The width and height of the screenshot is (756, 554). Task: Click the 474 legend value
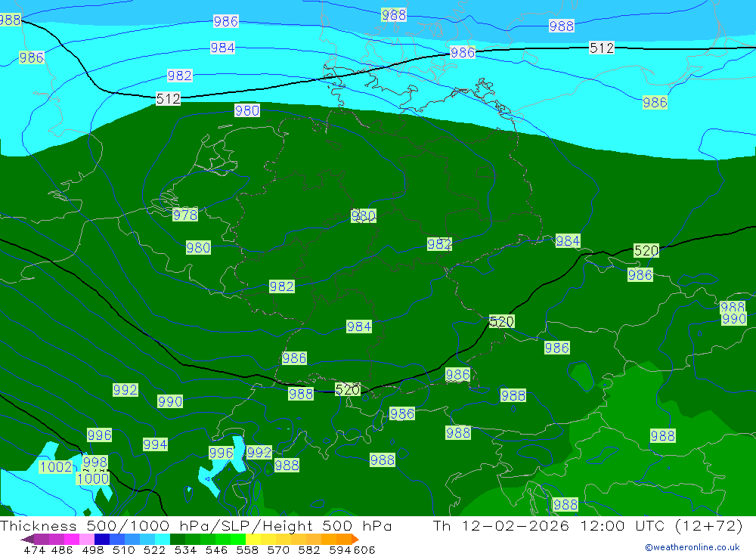point(34,549)
